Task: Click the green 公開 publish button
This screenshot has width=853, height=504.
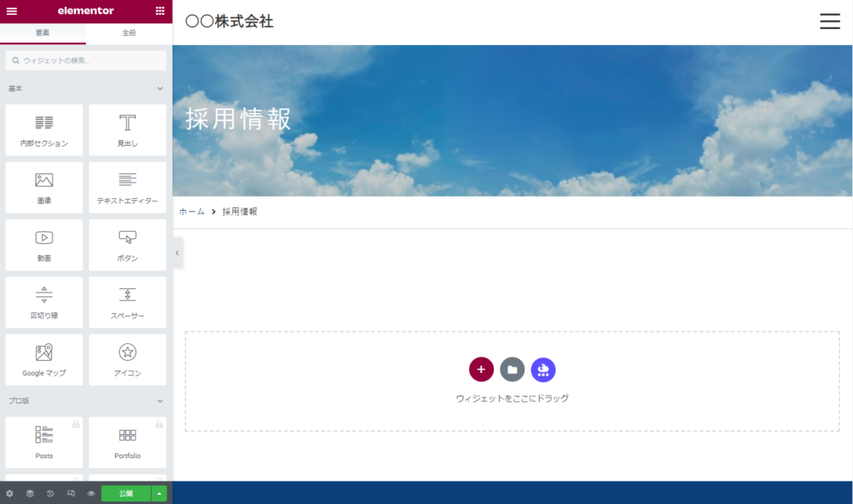Action: coord(127,494)
